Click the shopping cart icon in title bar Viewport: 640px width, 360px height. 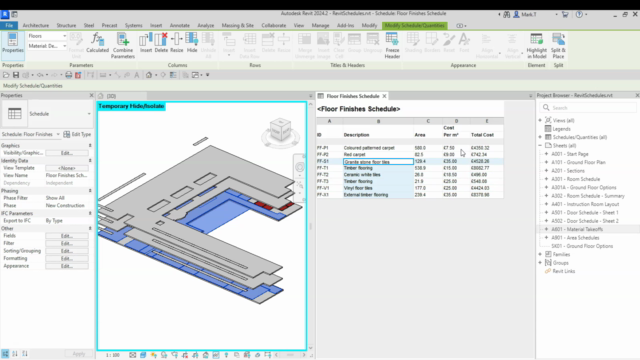pyautogui.click(x=565, y=14)
